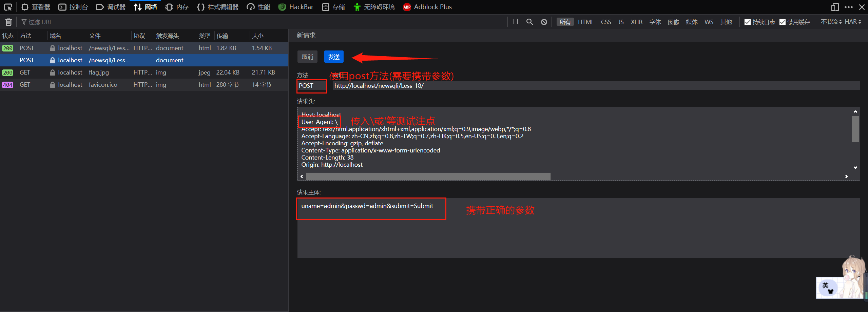Filter requests by HTML
This screenshot has width=868, height=312.
tap(586, 22)
